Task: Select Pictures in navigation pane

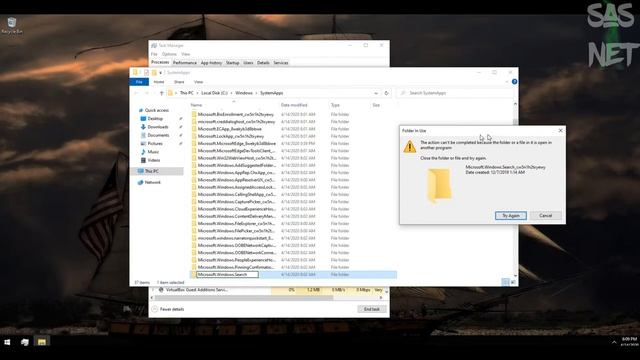Action: (155, 144)
